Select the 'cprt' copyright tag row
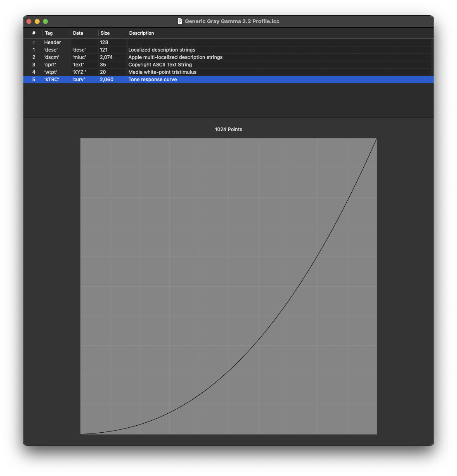 [x=228, y=65]
